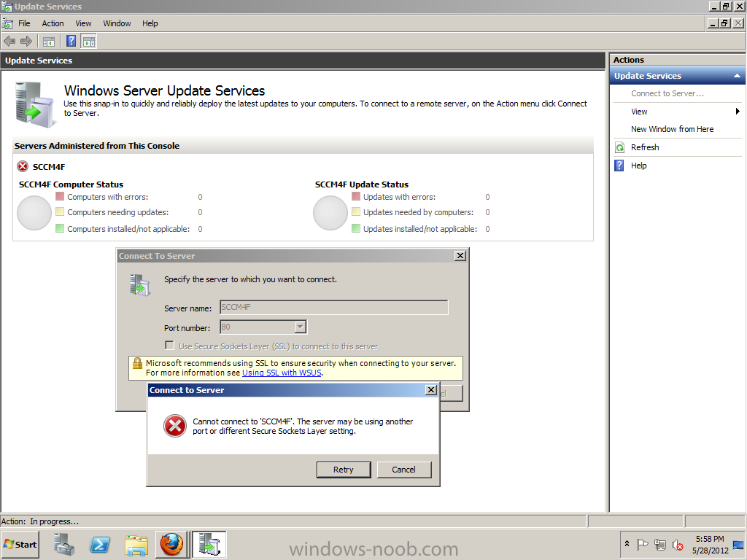Open Server Manager from taskbar
Image resolution: width=747 pixels, height=560 pixels.
(64, 544)
